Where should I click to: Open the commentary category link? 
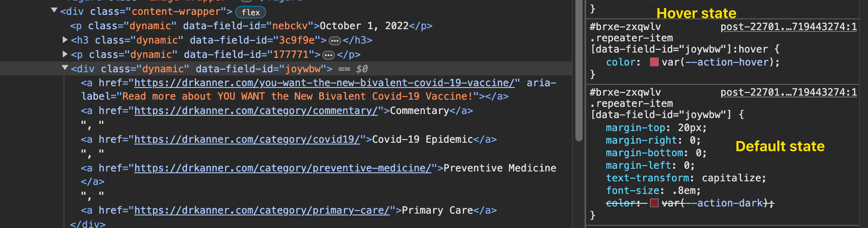tap(256, 111)
